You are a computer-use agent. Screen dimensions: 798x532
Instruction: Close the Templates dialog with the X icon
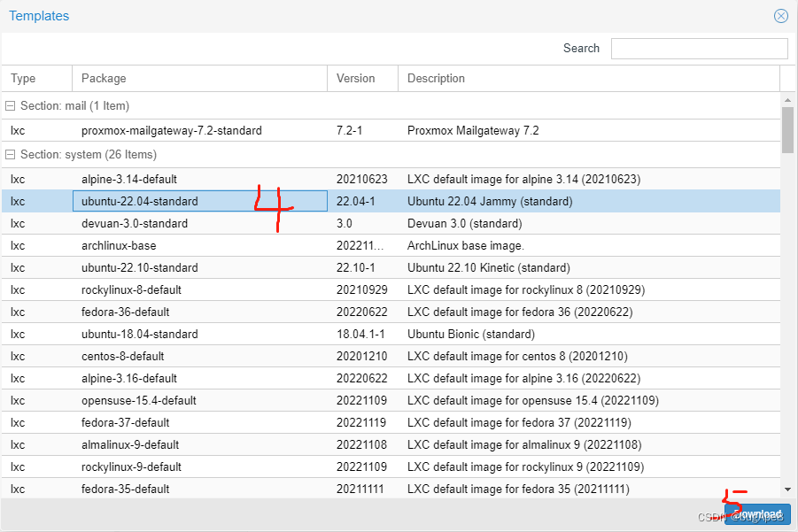(780, 16)
